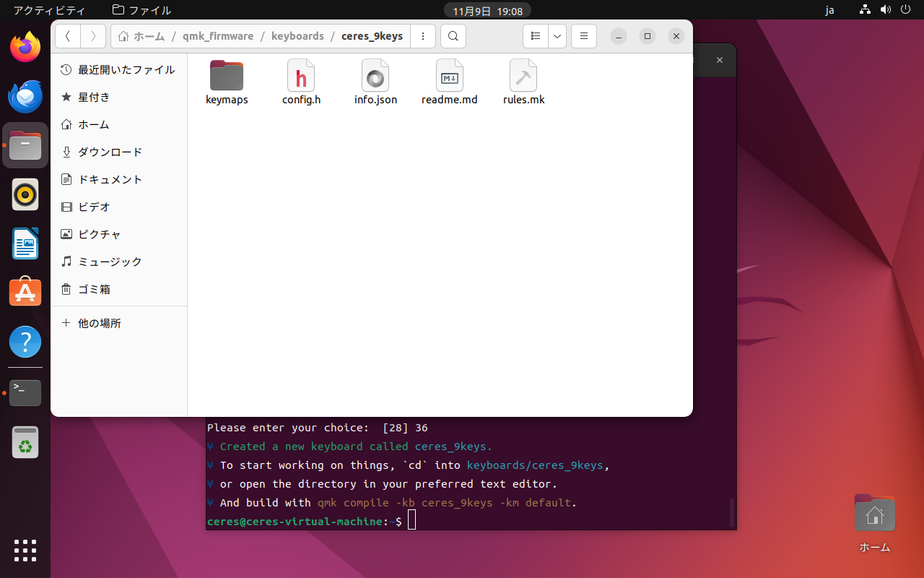The width and height of the screenshot is (924, 578).
Task: Open ドキュメント in sidebar
Action: click(119, 179)
